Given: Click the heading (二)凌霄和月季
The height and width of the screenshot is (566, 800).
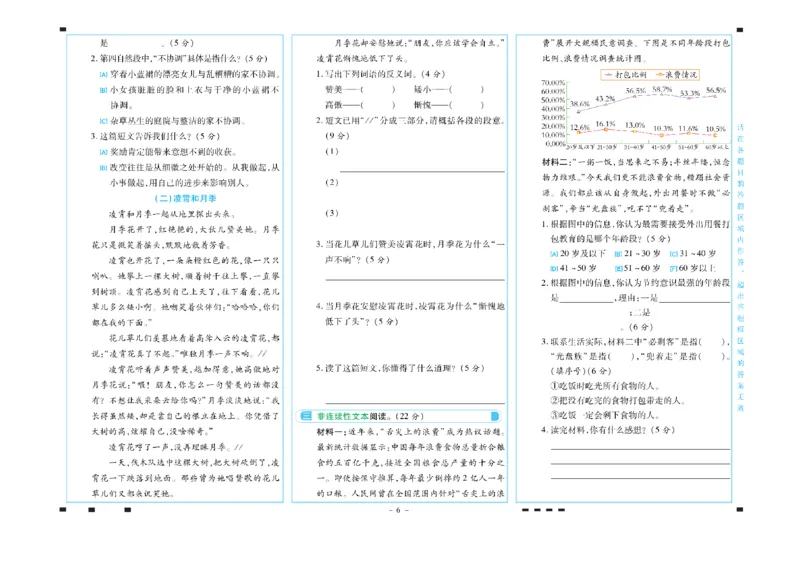Looking at the screenshot, I should [185, 199].
